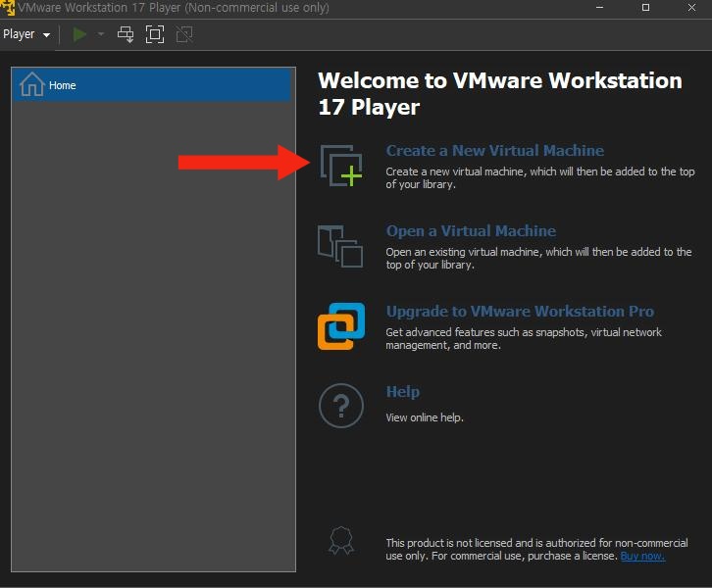Image resolution: width=712 pixels, height=588 pixels.
Task: Click the Create a New Virtual Machine link
Action: click(x=494, y=151)
